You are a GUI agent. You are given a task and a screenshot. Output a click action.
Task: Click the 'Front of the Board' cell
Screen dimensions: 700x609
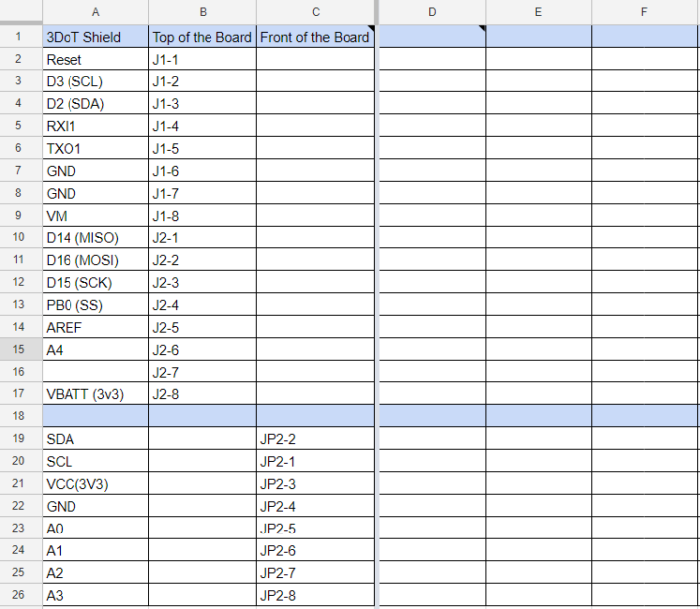click(x=315, y=37)
